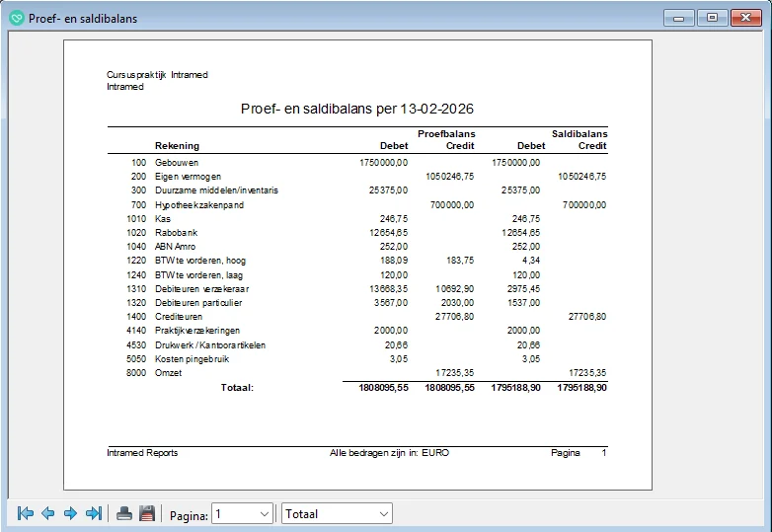Image resolution: width=772 pixels, height=532 pixels.
Task: Click inside the Pagina number field
Action: tap(233, 514)
